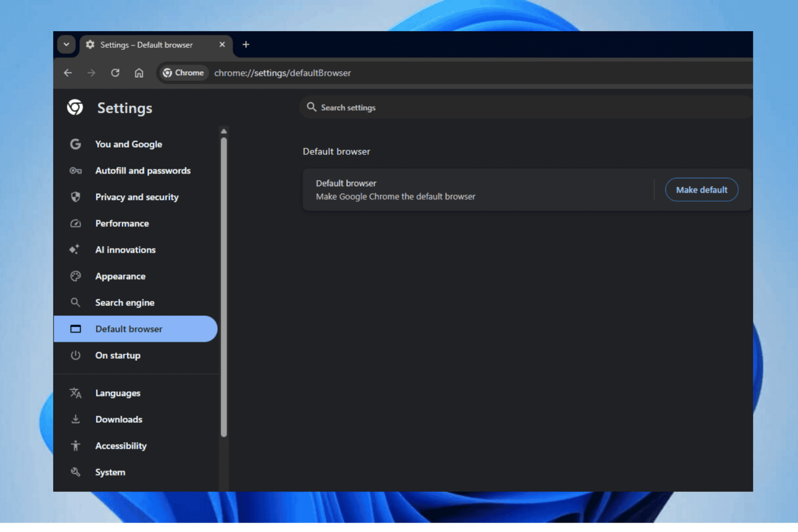Click the 'Default browser' section heading
Screen dimensions: 798x532
[x=337, y=152]
